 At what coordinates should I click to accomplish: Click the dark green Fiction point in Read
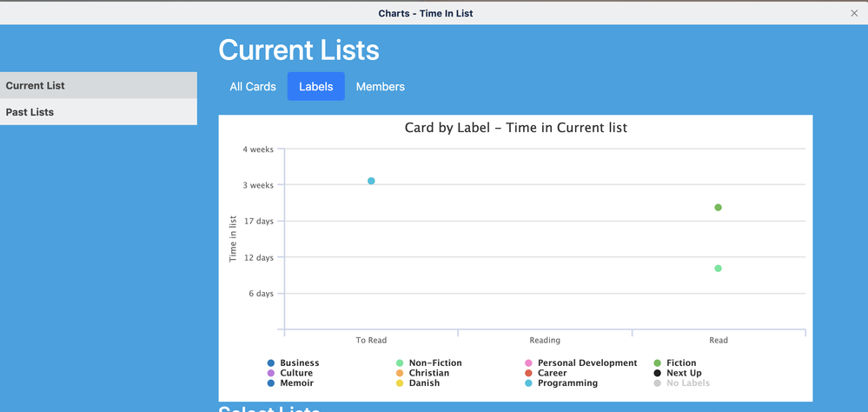pos(718,208)
